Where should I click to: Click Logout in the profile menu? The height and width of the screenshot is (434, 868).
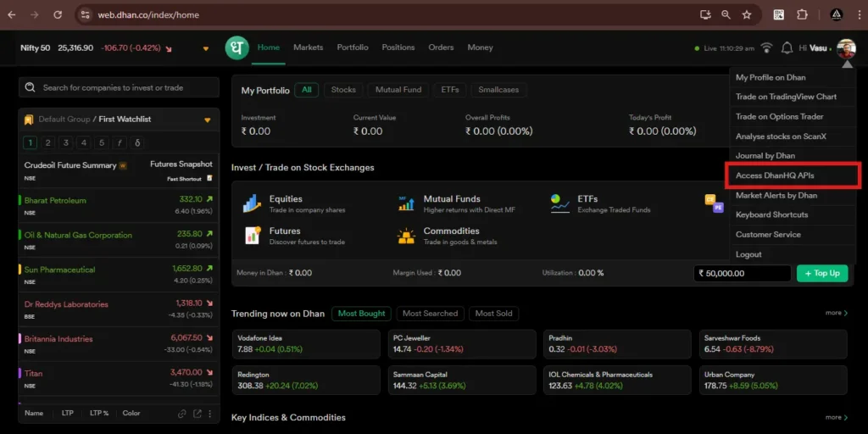748,254
